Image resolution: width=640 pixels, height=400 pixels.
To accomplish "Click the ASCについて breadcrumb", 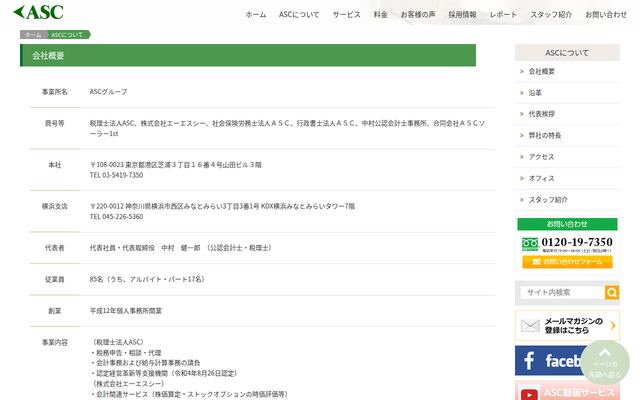I will click(67, 35).
